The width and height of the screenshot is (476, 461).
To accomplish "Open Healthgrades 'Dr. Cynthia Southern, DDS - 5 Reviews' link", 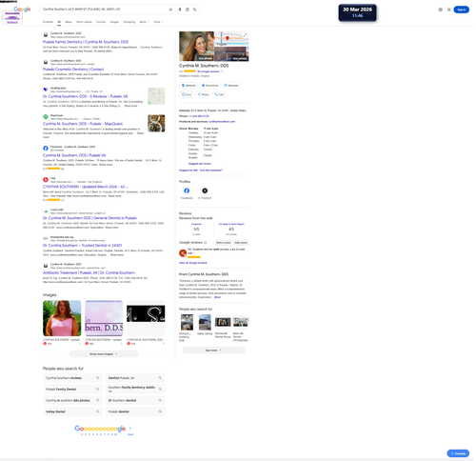I will coord(86,96).
